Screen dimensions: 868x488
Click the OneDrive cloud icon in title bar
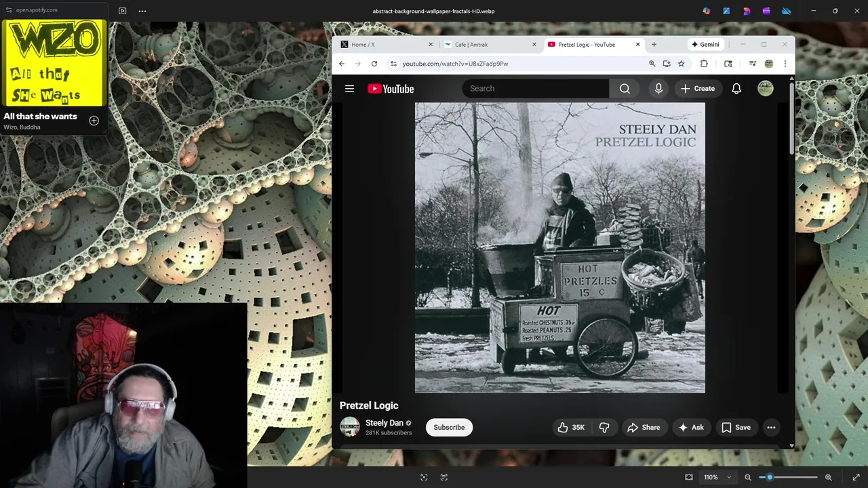787,11
